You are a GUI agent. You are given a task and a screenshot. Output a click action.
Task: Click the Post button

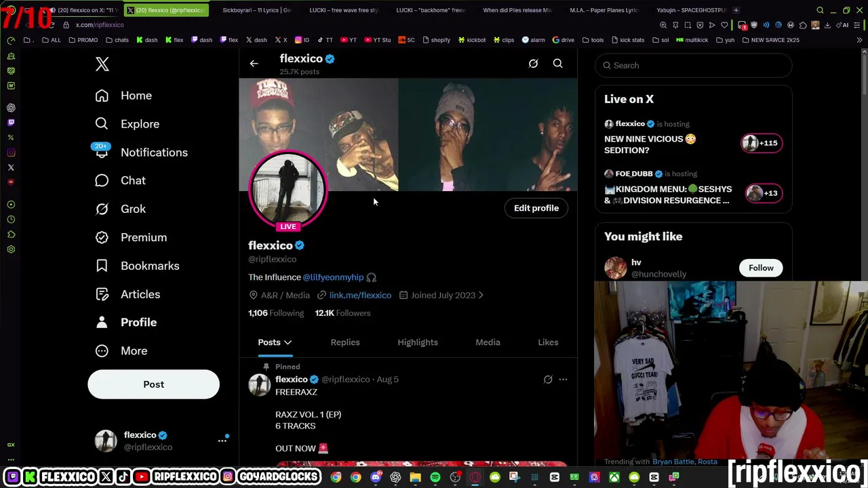[153, 384]
